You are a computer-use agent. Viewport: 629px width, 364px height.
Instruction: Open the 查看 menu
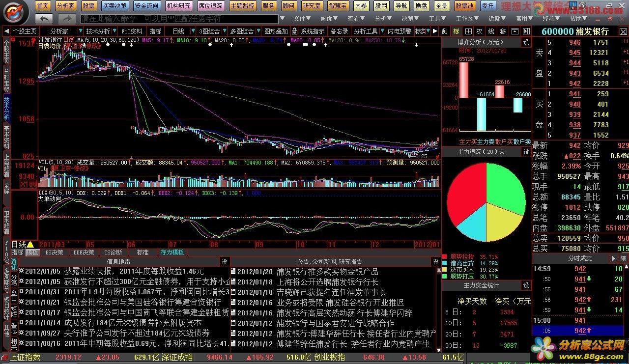355,18
